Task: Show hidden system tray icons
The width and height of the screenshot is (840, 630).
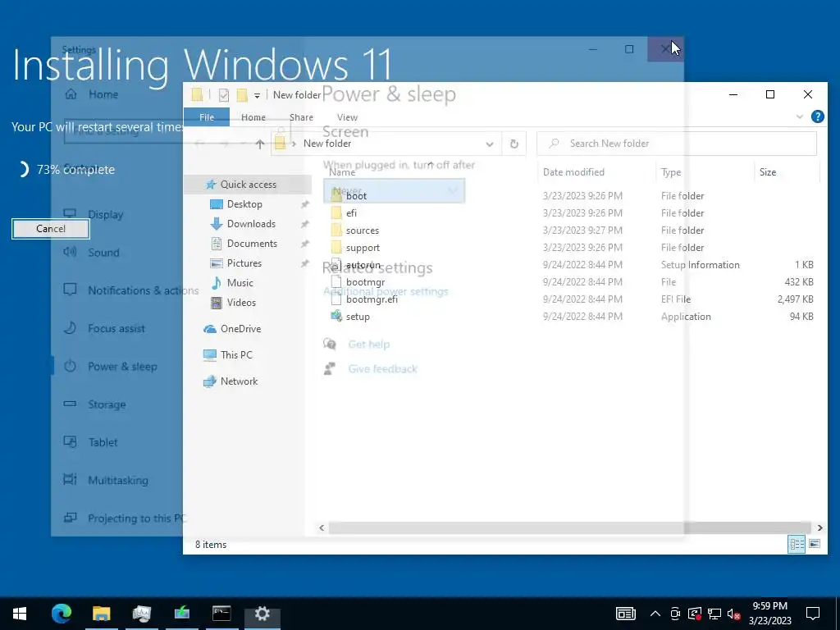Action: tap(655, 614)
